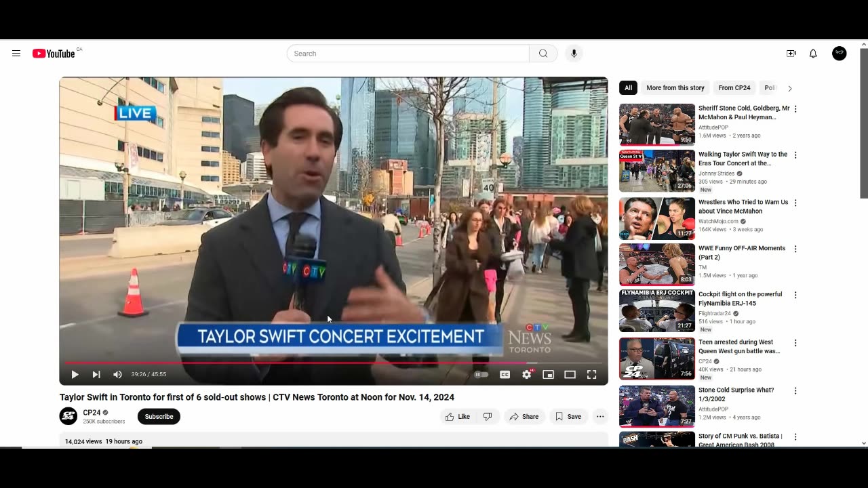Open options for Story of CM Punk video
Image resolution: width=868 pixels, height=488 pixels.
click(x=795, y=436)
